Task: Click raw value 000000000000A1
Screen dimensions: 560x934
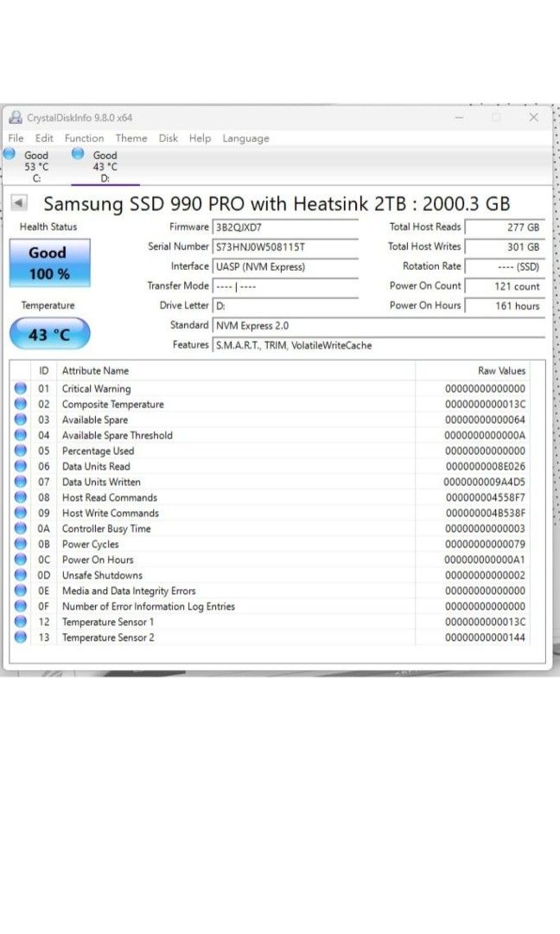Action: (485, 560)
